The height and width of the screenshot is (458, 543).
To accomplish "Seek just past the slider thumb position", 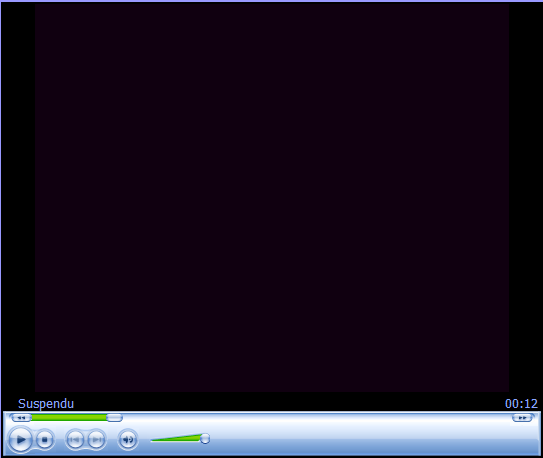I will pos(129,418).
